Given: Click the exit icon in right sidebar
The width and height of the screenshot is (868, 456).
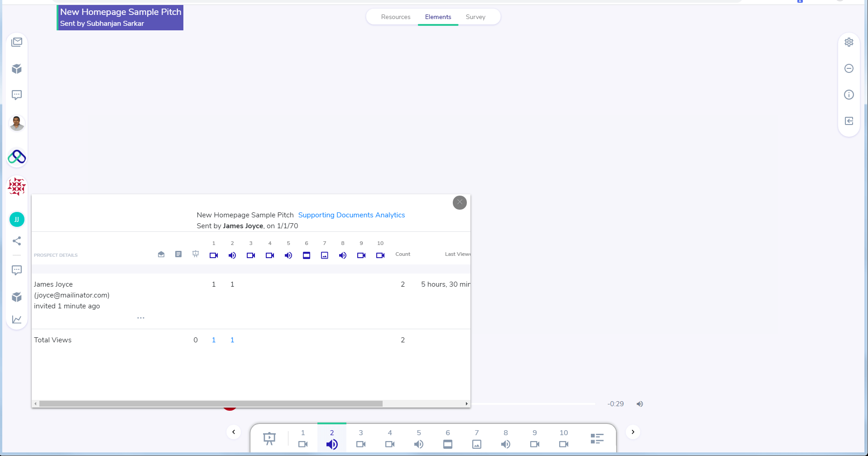Looking at the screenshot, I should pyautogui.click(x=849, y=121).
